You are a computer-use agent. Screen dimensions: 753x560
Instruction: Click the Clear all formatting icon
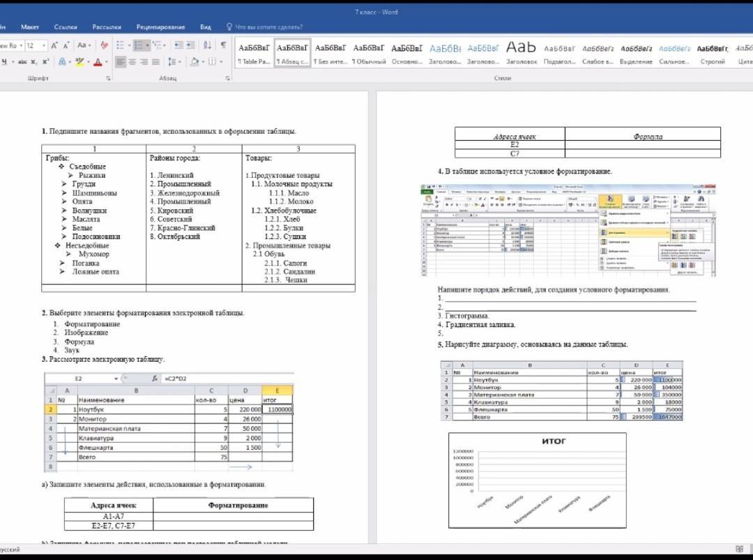click(105, 45)
